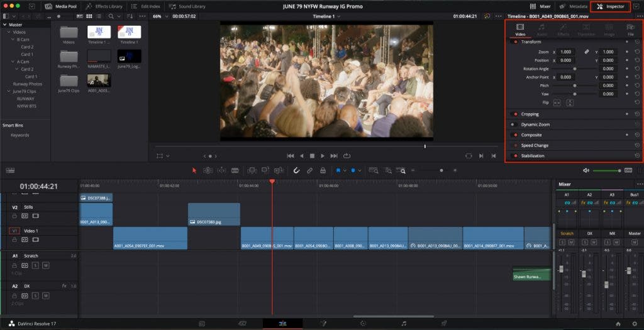Open the Deliver page rocket icon
The height and width of the screenshot is (330, 644).
[443, 324]
